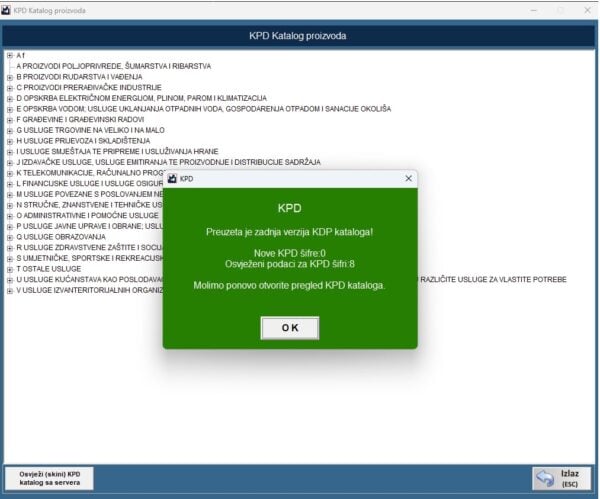Expand the top 'A f' tree node
The height and width of the screenshot is (499, 600).
pyautogui.click(x=10, y=55)
